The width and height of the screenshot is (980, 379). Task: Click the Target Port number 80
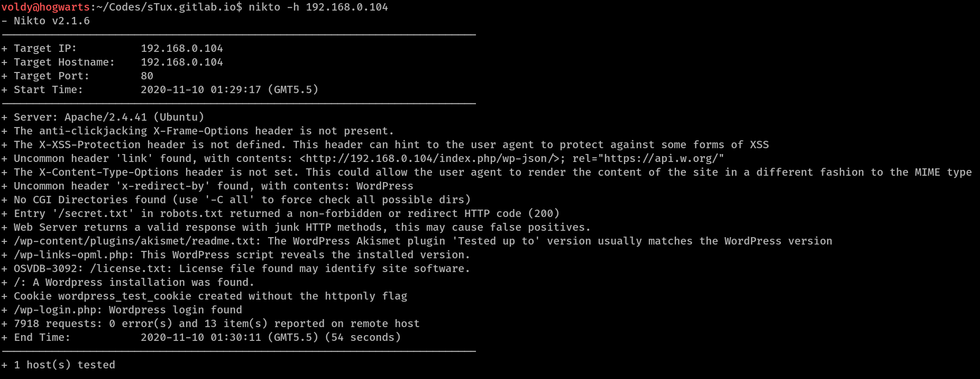[147, 76]
